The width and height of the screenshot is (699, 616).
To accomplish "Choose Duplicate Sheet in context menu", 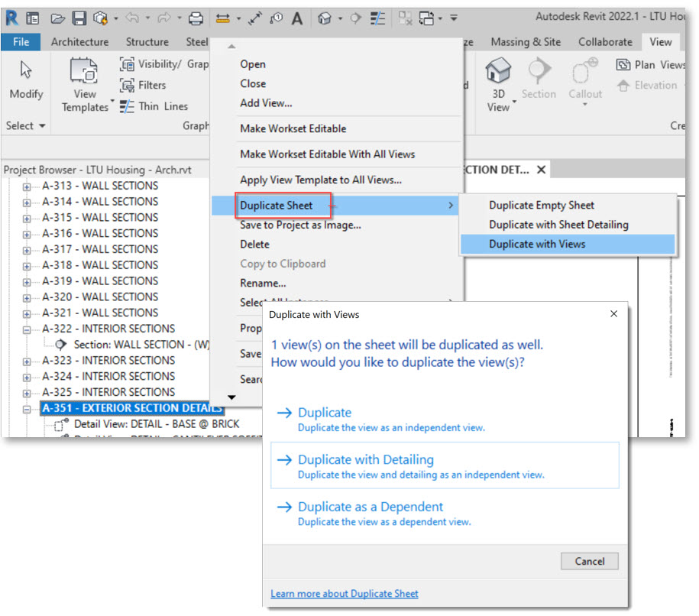I will (x=335, y=205).
